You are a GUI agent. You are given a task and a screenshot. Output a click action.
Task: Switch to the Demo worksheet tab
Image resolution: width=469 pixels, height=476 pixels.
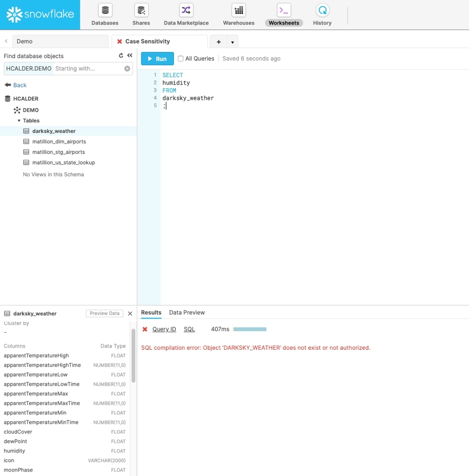pos(60,41)
